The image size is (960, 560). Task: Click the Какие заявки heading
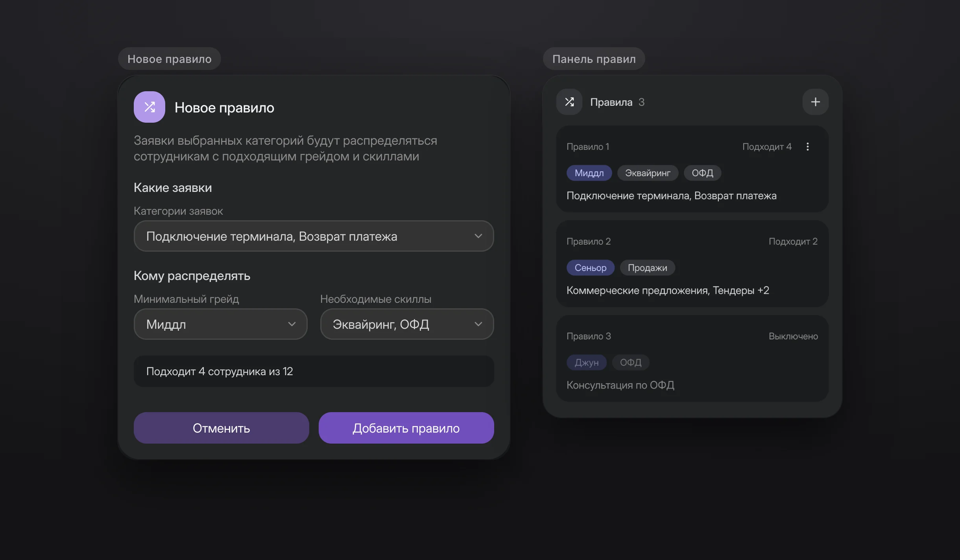pos(173,188)
